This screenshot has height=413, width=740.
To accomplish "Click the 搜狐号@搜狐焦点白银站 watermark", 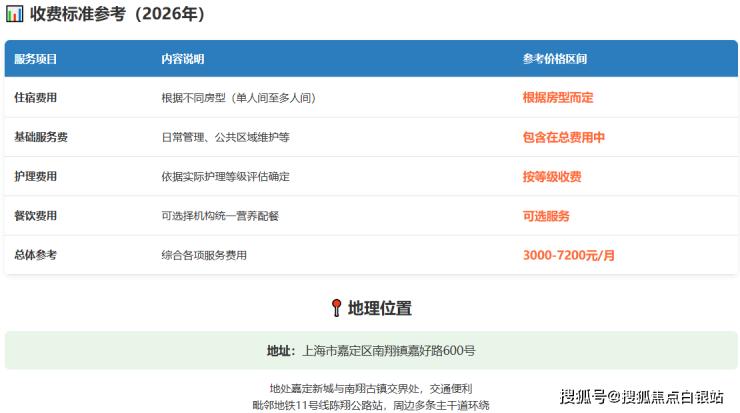I will [640, 397].
